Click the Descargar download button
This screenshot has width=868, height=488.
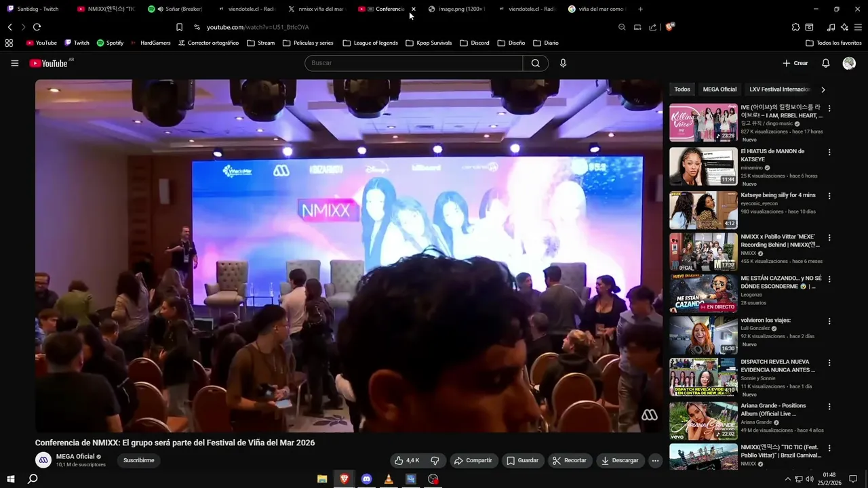[x=620, y=460]
